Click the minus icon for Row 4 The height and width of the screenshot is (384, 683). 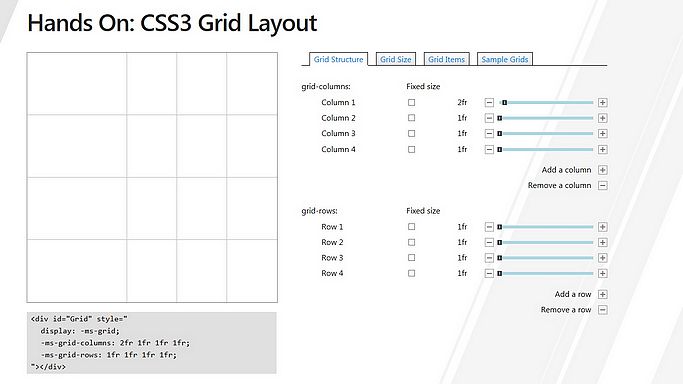489,273
